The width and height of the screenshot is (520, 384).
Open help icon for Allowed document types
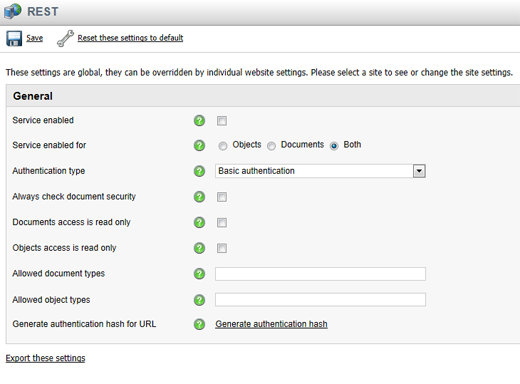click(x=199, y=274)
